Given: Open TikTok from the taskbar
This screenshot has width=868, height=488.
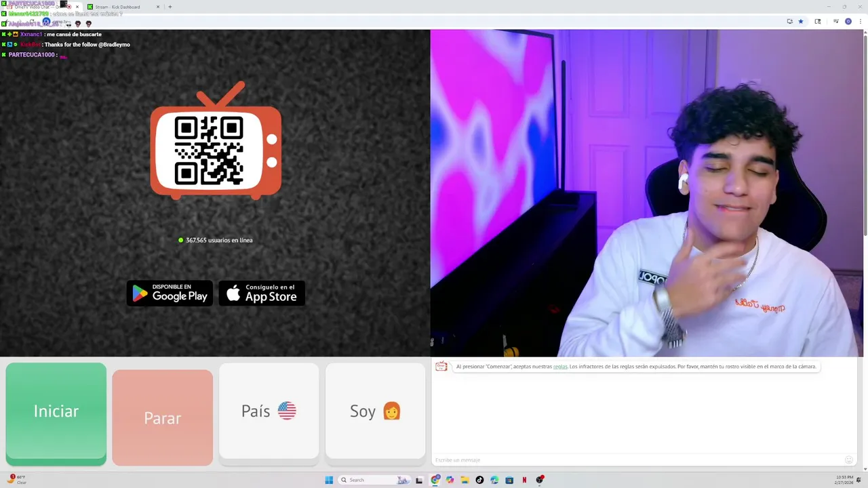Looking at the screenshot, I should click(479, 480).
